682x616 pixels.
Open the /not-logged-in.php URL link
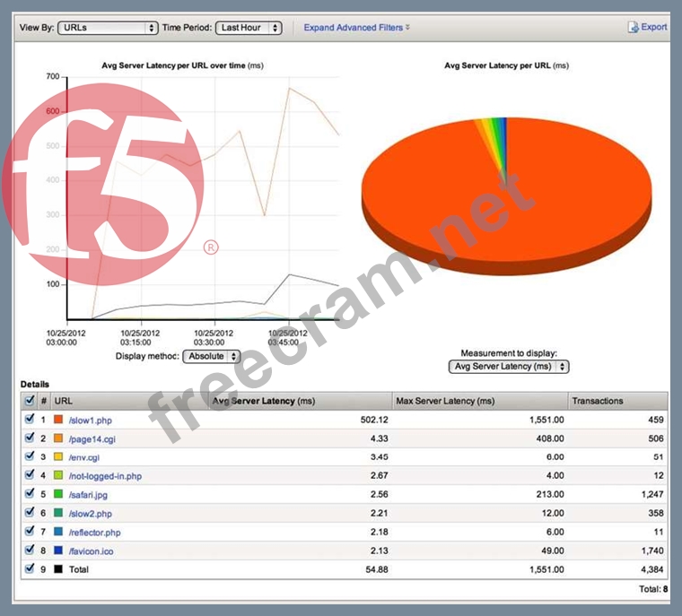click(105, 476)
